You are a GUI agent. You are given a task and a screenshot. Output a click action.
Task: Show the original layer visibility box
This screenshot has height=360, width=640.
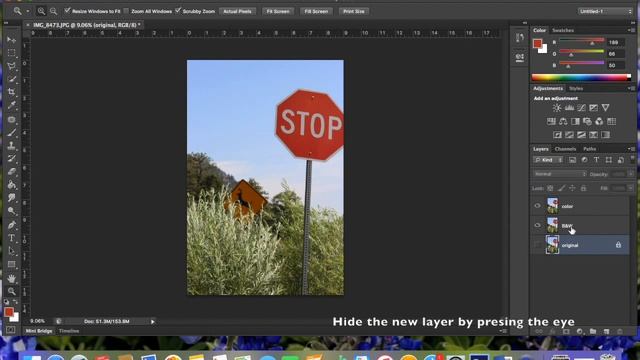pyautogui.click(x=537, y=244)
